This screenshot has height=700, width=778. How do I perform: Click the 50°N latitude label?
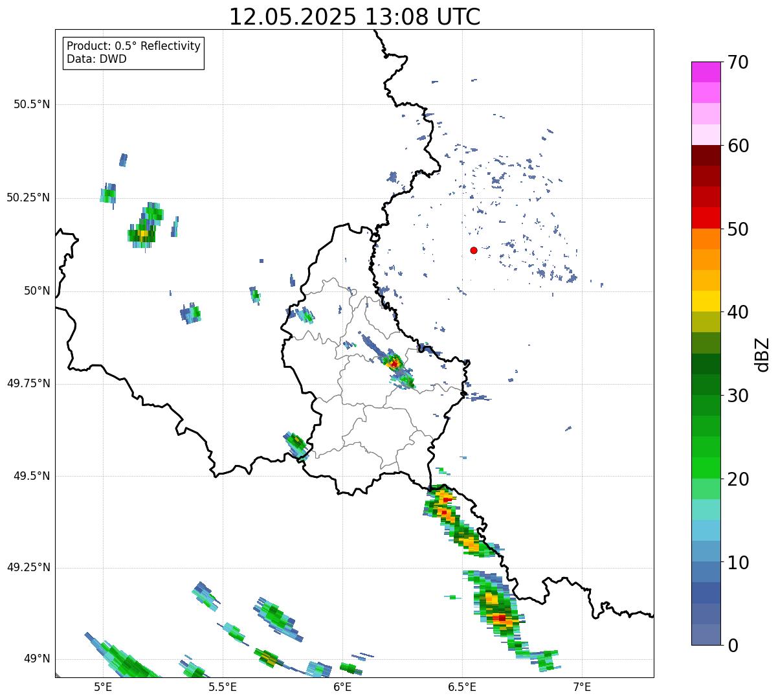(x=36, y=291)
